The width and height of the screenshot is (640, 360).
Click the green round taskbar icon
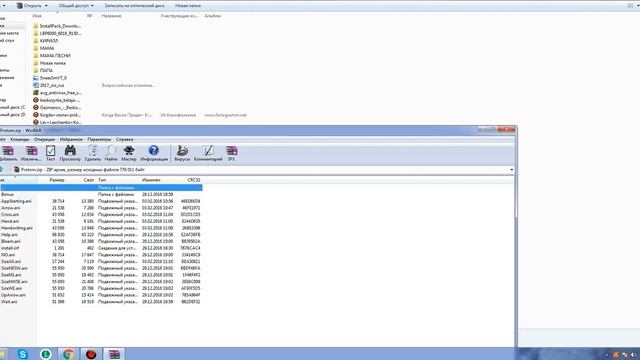point(45,354)
